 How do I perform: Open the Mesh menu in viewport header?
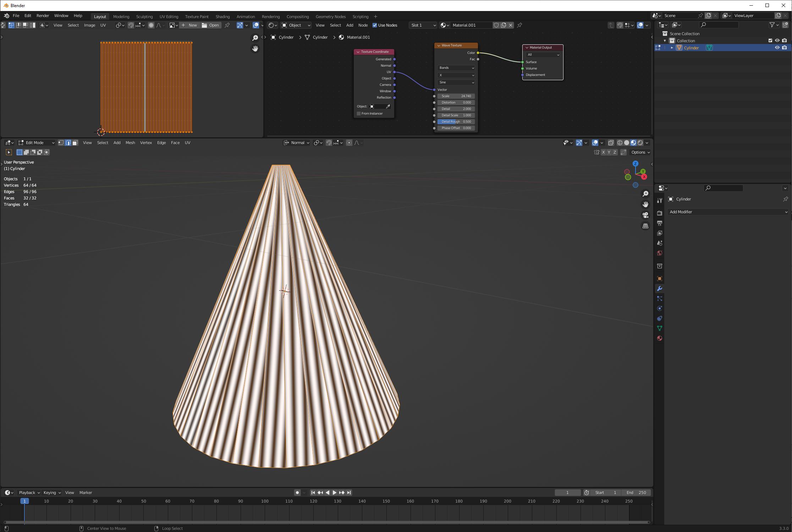pos(130,143)
